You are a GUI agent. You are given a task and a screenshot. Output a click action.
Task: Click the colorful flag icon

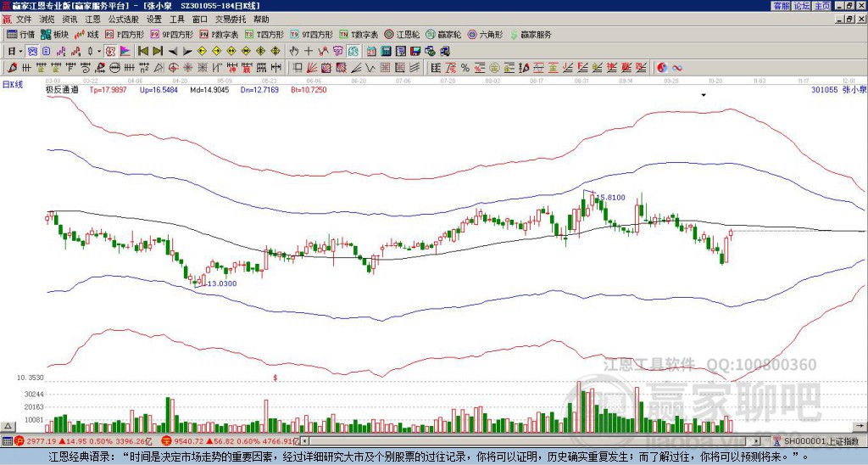tap(125, 52)
